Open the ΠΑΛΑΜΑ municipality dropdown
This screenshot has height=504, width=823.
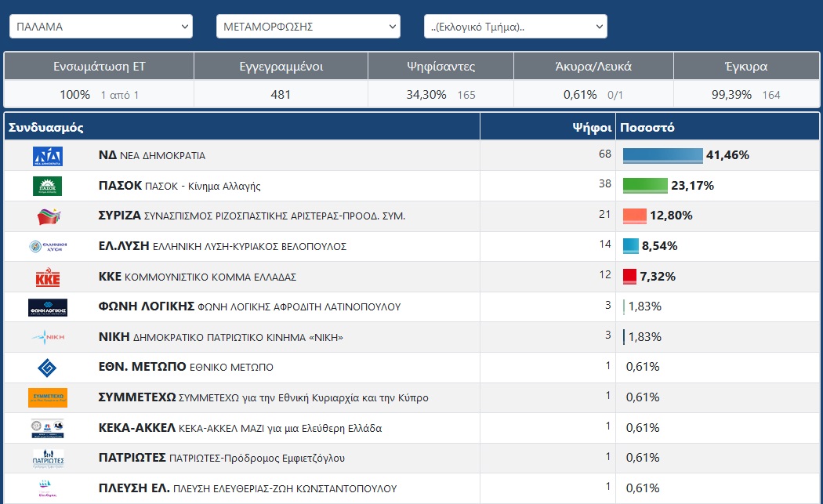point(101,26)
